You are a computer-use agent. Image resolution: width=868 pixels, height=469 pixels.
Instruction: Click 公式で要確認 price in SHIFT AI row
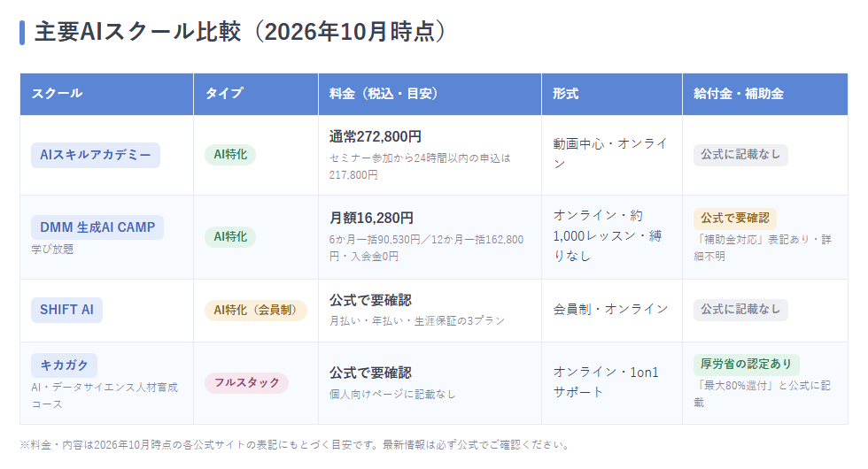(370, 300)
